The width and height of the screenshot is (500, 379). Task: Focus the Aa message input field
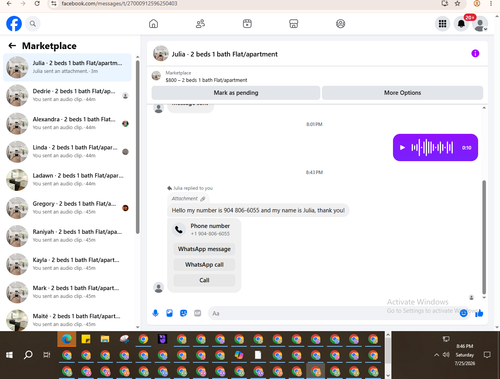click(333, 313)
